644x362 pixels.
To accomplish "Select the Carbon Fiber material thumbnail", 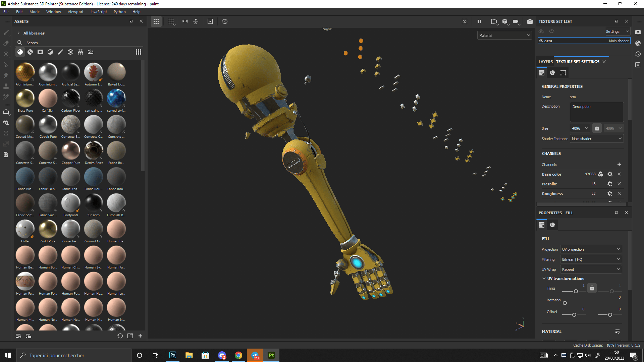I will tap(71, 98).
